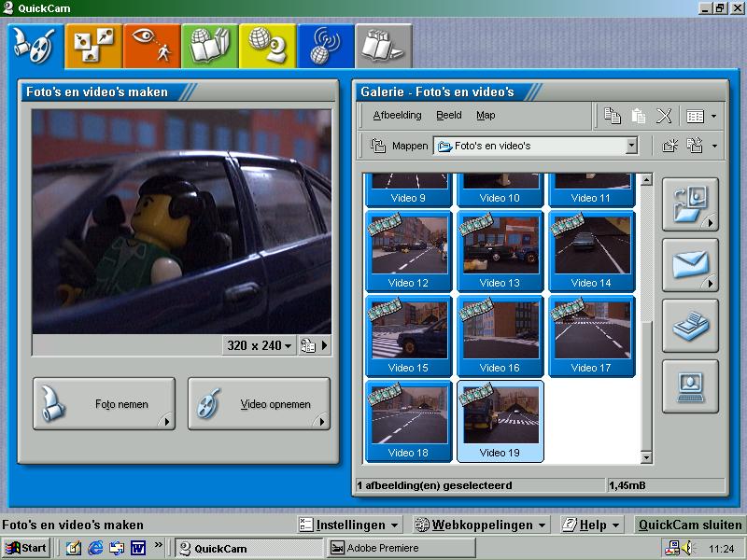Image resolution: width=747 pixels, height=560 pixels.
Task: Click the delete X icon in gallery
Action: (x=664, y=116)
